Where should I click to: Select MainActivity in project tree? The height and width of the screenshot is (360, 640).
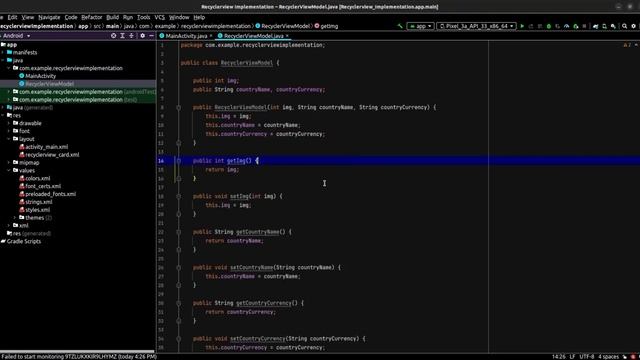40,76
